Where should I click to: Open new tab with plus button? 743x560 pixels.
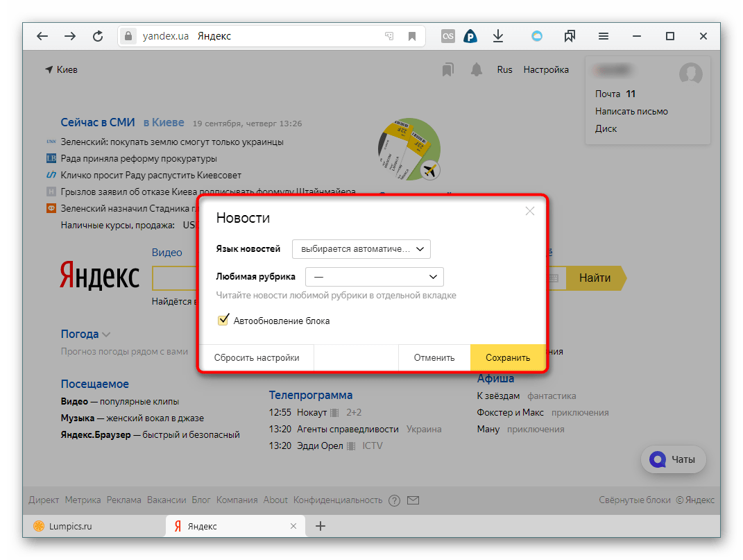321,526
